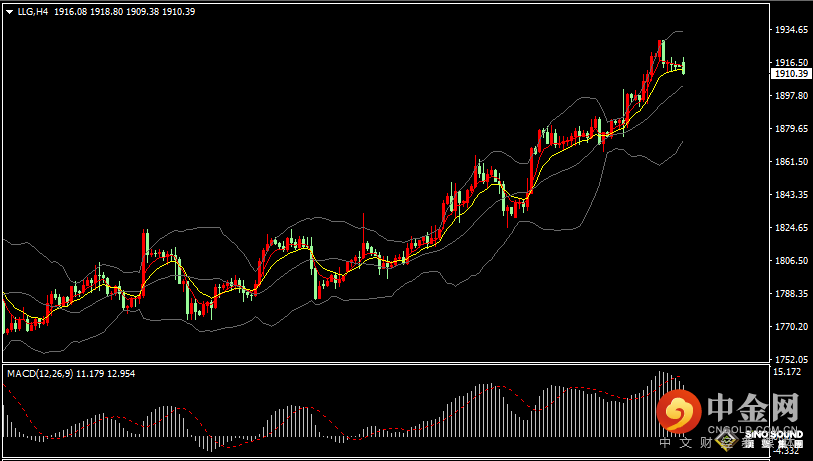
Task: Click the 1806.50 price axis label
Action: point(791,261)
